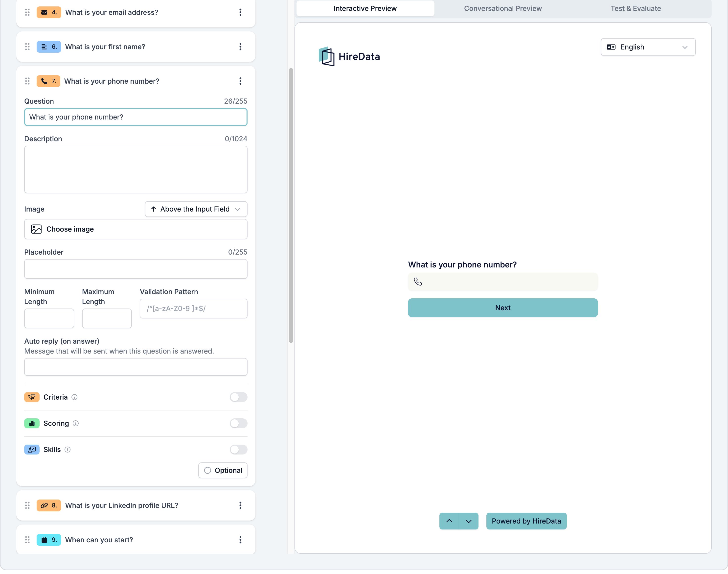This screenshot has height=574, width=728.
Task: Click the 26/255 character counter
Action: [235, 101]
